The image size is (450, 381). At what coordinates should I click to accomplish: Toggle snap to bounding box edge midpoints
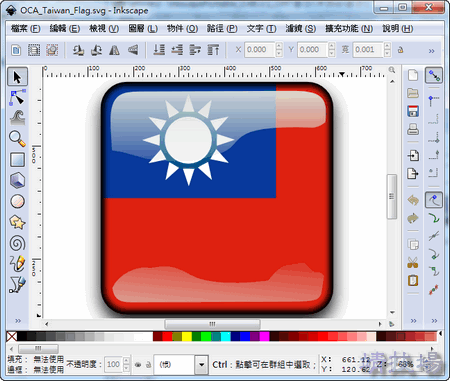click(434, 155)
